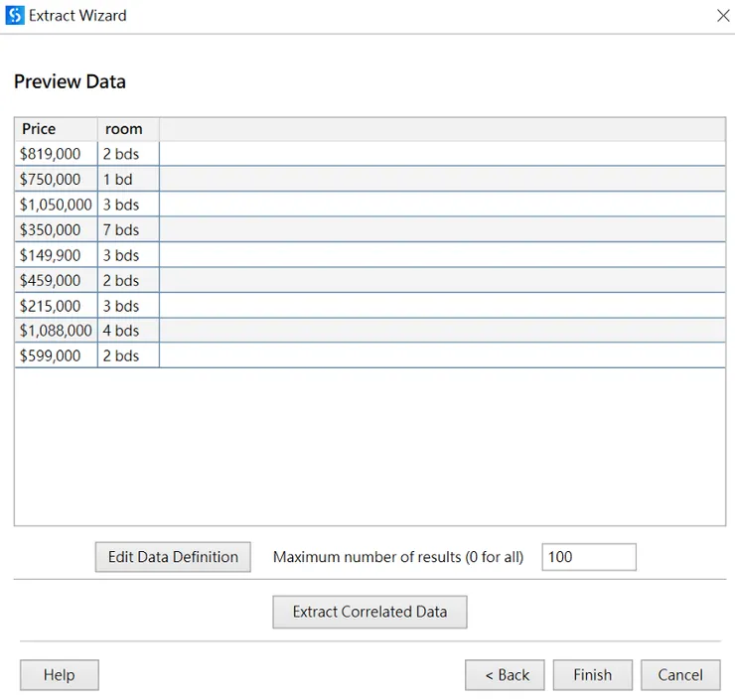735x700 pixels.
Task: Click the Edit Data Definition button
Action: click(173, 557)
